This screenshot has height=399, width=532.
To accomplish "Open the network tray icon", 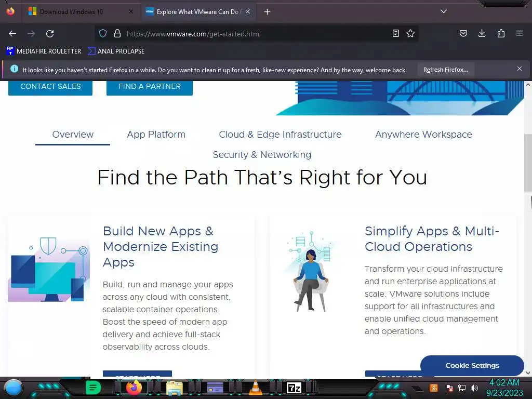I will [x=462, y=388].
